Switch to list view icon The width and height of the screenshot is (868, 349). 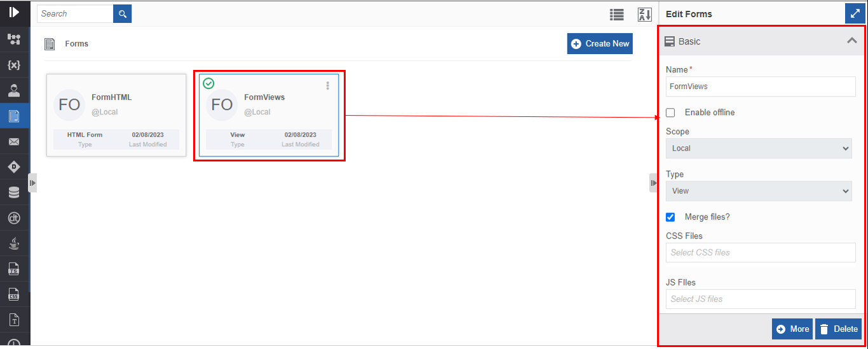[616, 15]
